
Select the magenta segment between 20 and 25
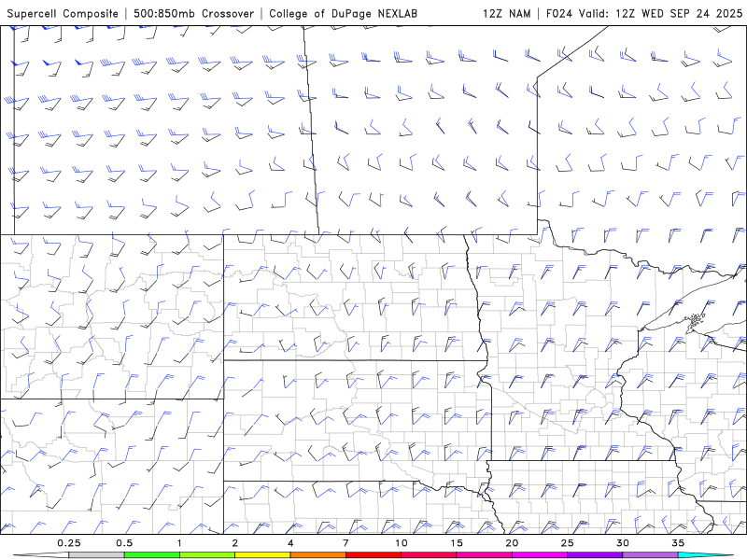tap(540, 555)
